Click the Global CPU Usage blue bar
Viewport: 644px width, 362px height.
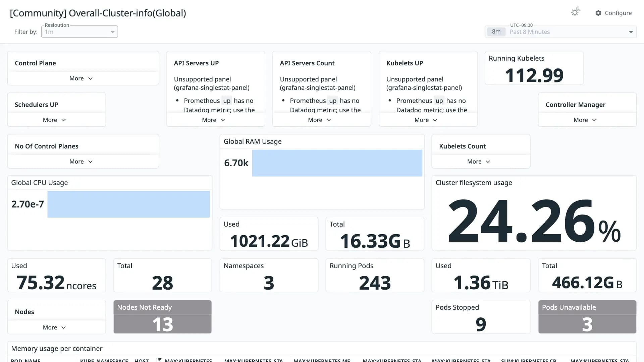point(128,204)
